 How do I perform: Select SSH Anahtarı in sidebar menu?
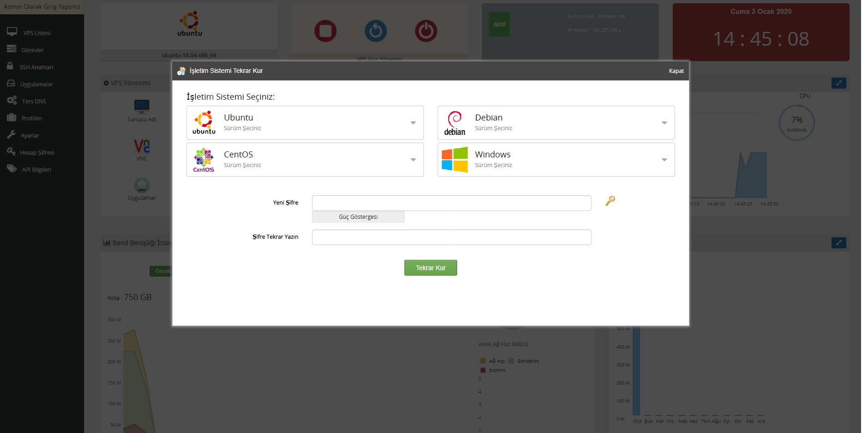[36, 67]
